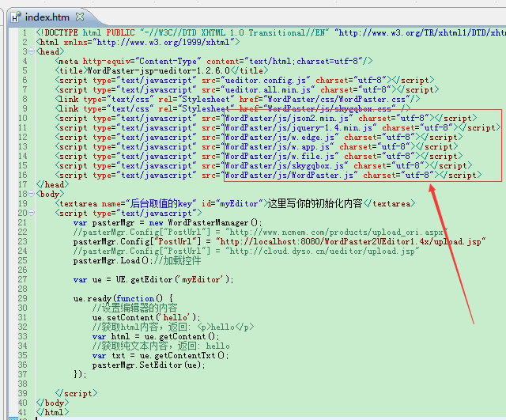
Task: Click the ue.setContent('hello') line
Action: 146,317
